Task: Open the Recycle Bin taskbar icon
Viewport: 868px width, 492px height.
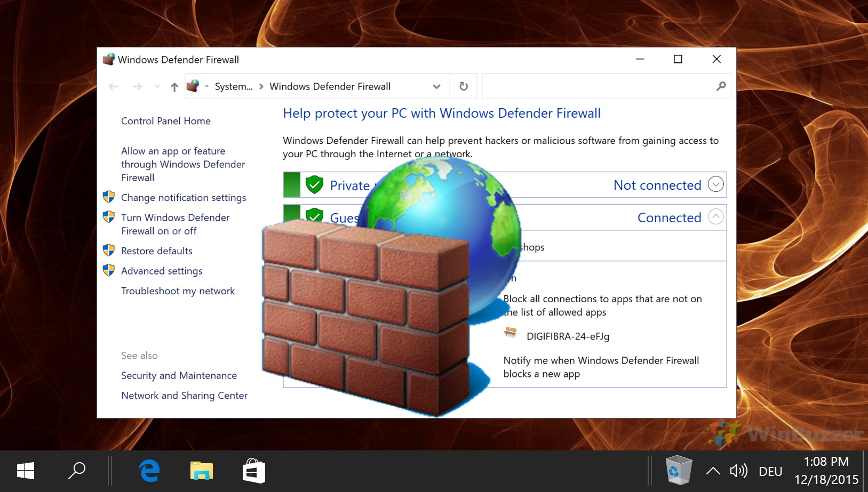Action: click(678, 471)
